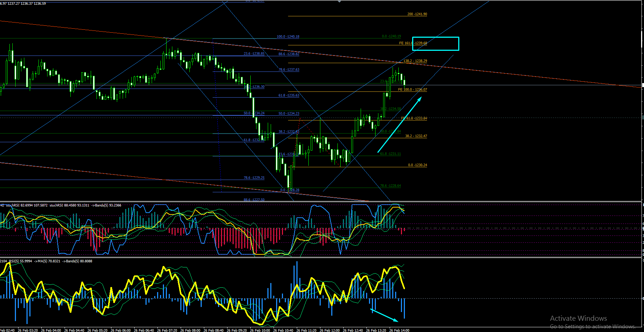Click the stochRSI 88.4580 indicator label
The height and width of the screenshot is (332, 644).
pos(69,205)
